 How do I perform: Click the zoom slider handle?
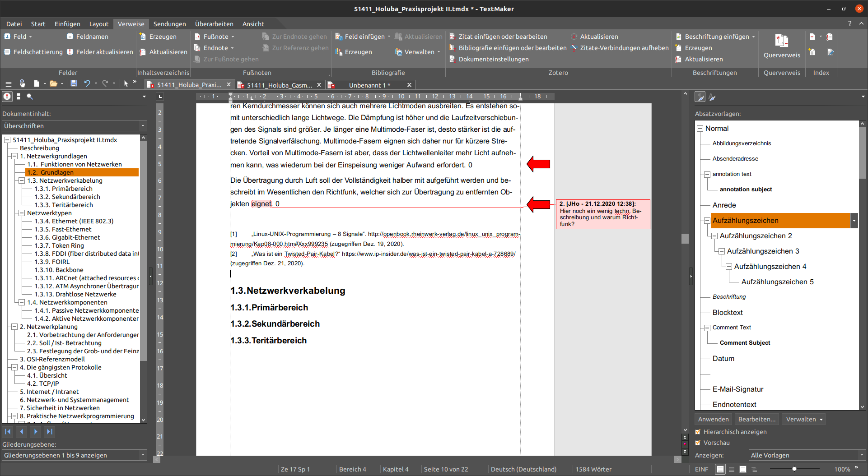[x=794, y=469]
